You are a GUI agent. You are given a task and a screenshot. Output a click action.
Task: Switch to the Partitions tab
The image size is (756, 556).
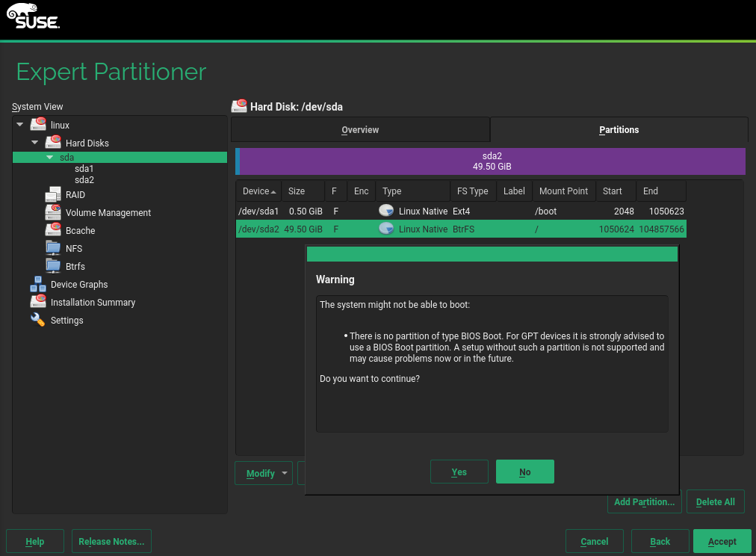pyautogui.click(x=619, y=130)
